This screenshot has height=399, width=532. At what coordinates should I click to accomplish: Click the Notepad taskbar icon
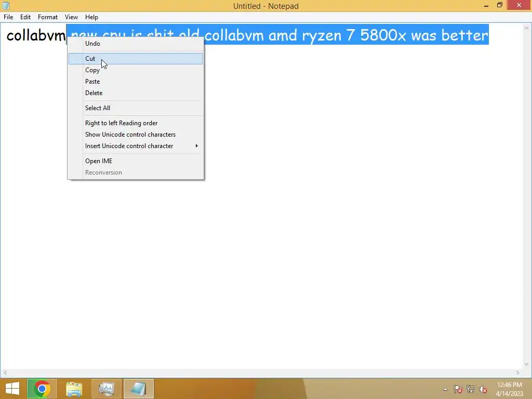tap(138, 389)
